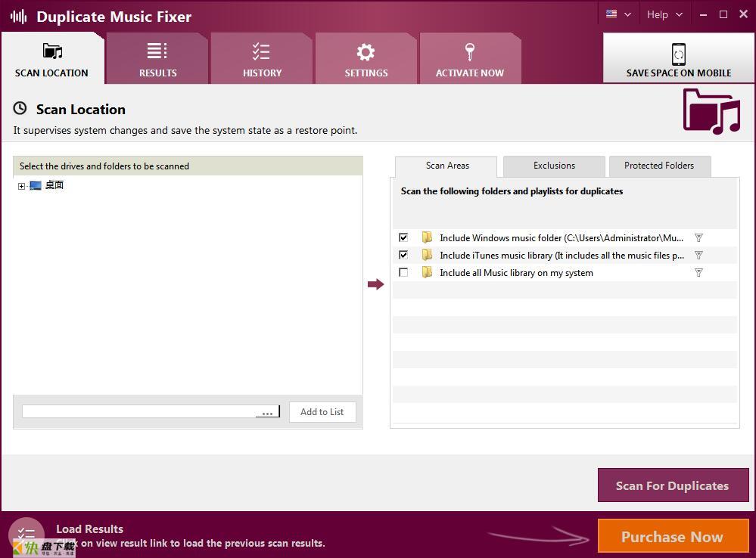Click the US flag language icon

[611, 14]
